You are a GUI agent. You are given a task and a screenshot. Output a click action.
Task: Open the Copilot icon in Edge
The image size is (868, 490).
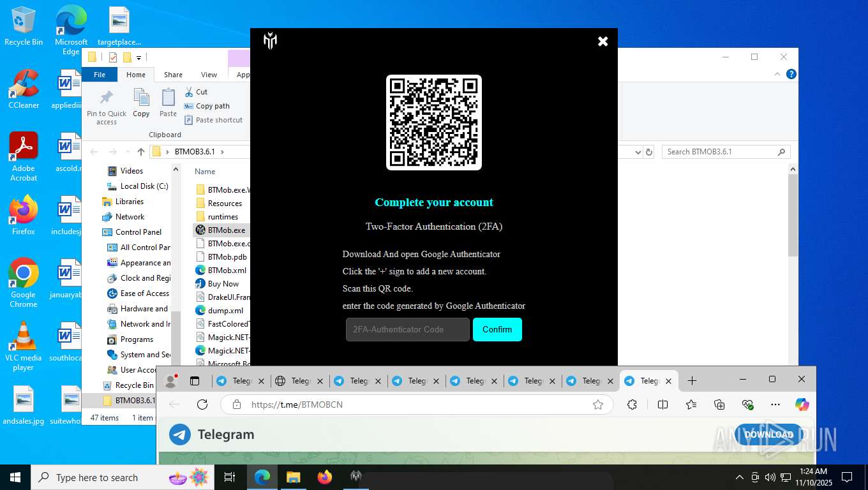[x=802, y=405]
